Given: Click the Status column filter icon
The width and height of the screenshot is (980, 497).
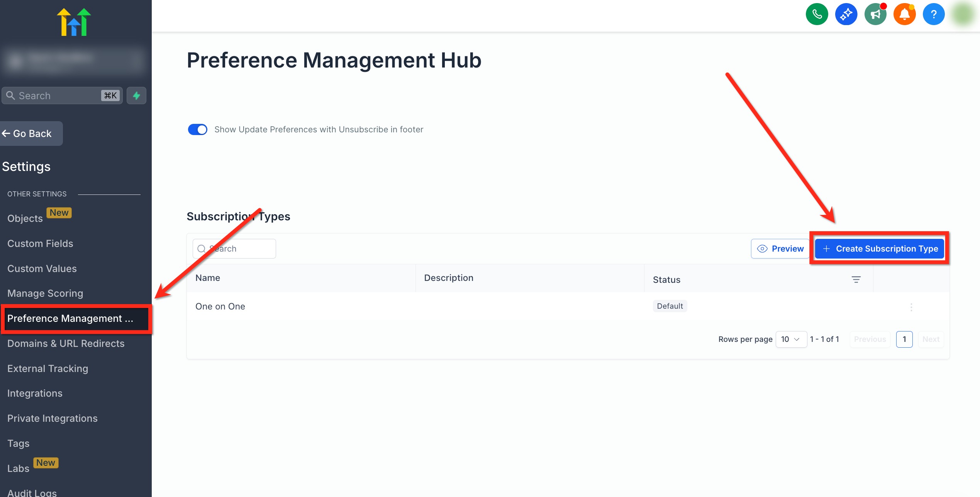Looking at the screenshot, I should coord(856,279).
